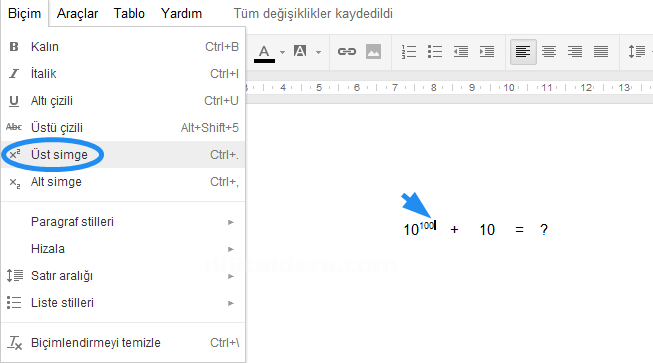Click the highlight color icon
653x363 pixels.
coord(300,51)
